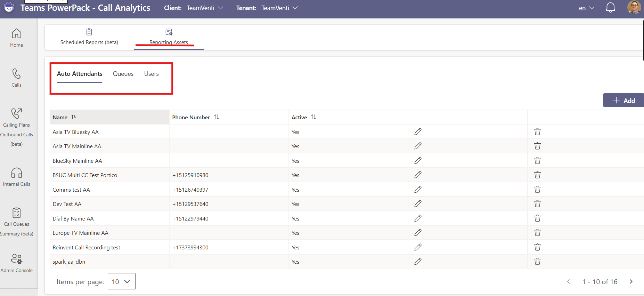The width and height of the screenshot is (644, 296).
Task: Edit the Europe TV Mainline AA entry
Action: tap(418, 233)
